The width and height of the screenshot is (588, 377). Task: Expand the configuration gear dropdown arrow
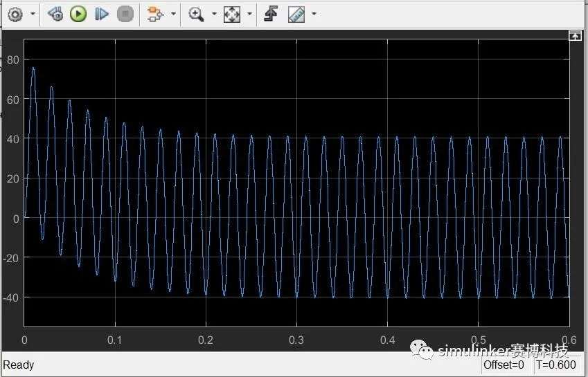click(x=33, y=15)
